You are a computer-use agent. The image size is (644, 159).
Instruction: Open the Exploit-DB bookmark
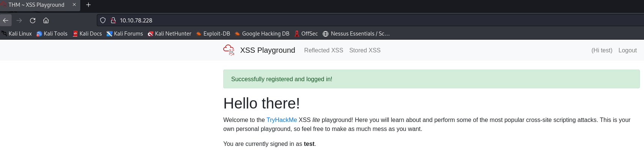tap(213, 34)
